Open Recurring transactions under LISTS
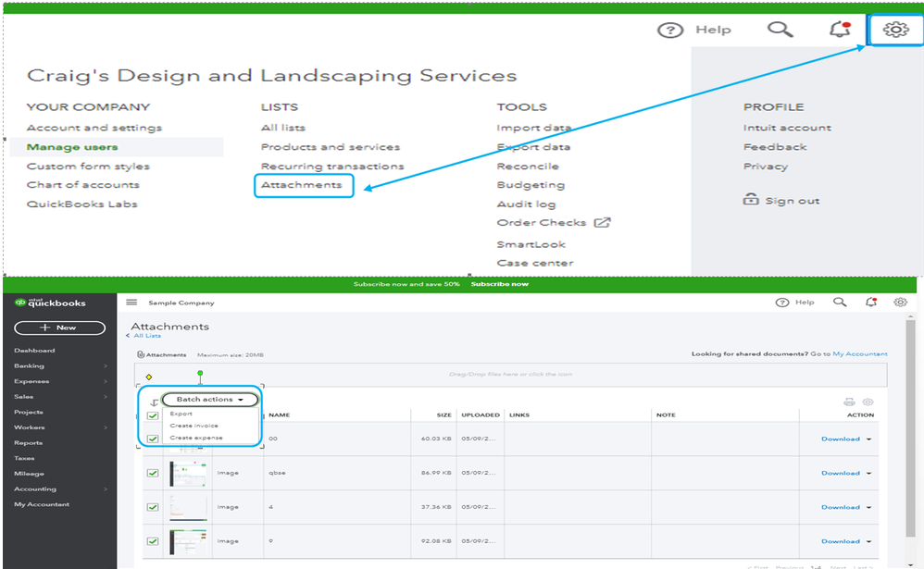Screen dimensions: 924x569 coord(332,167)
